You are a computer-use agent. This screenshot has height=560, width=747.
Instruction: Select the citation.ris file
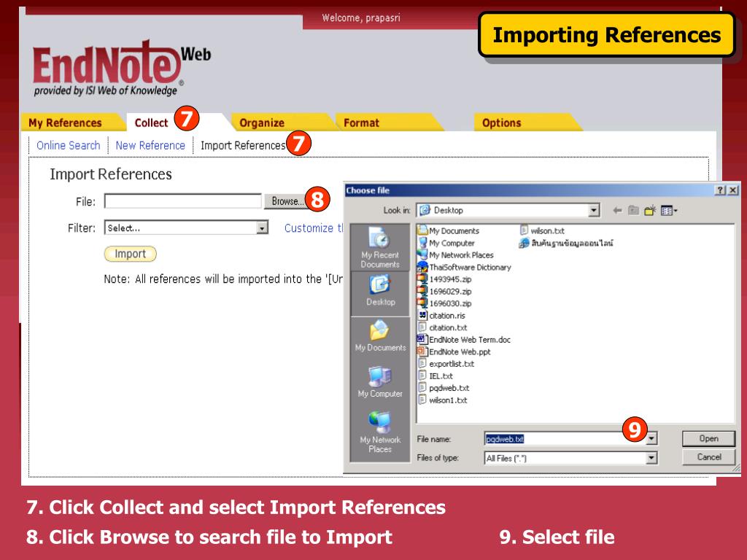pyautogui.click(x=441, y=315)
